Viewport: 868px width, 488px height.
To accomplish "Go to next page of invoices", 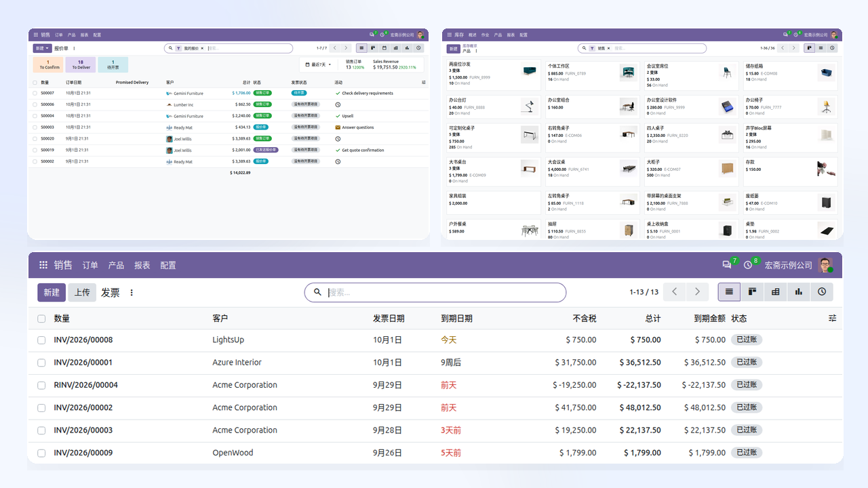I will point(697,291).
